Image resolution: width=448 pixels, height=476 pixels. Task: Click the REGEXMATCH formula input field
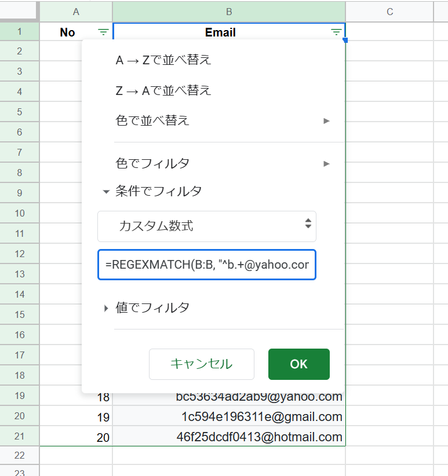207,265
